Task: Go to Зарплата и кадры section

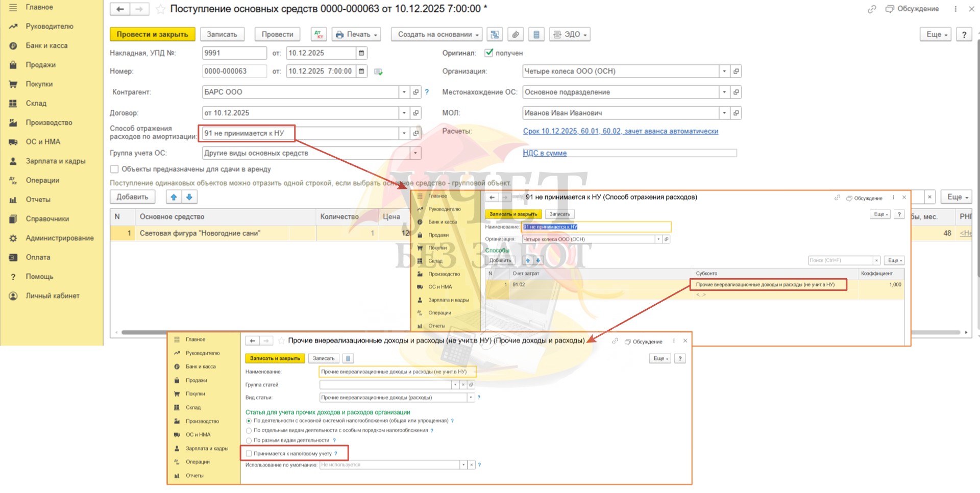Action: pyautogui.click(x=55, y=161)
